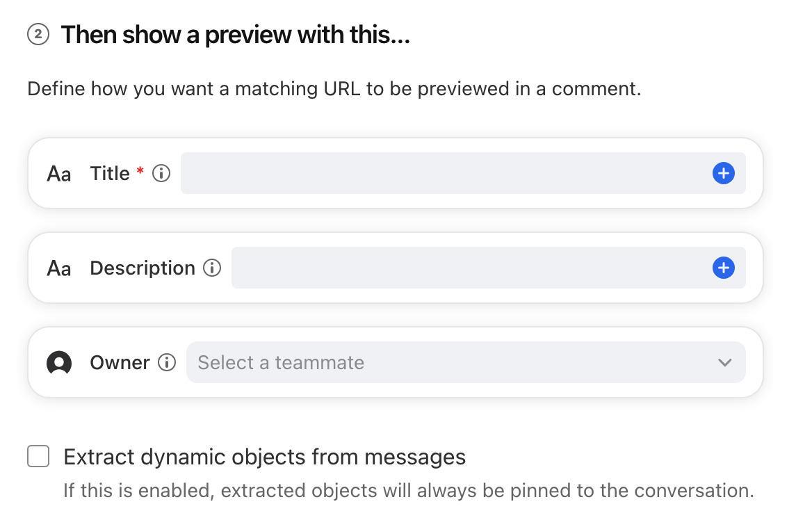Click the step 2 circled number icon
Image resolution: width=812 pixels, height=527 pixels.
(x=38, y=35)
